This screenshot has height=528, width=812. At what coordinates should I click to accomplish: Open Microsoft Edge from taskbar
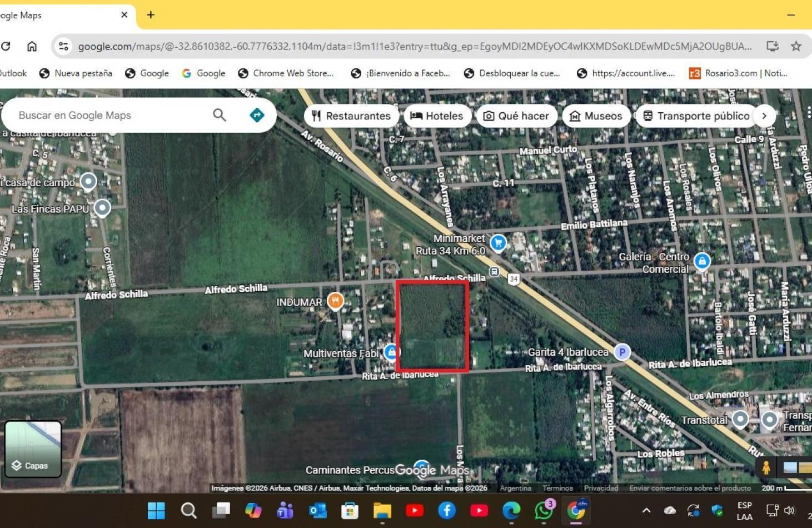click(x=511, y=510)
